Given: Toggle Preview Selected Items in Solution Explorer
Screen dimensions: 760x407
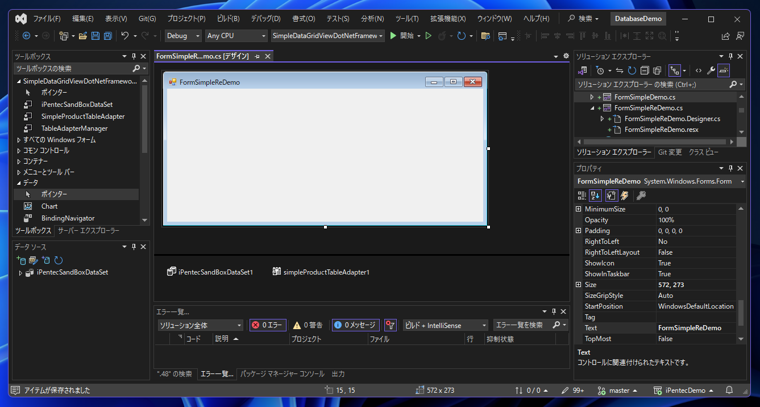Looking at the screenshot, I should coord(724,71).
